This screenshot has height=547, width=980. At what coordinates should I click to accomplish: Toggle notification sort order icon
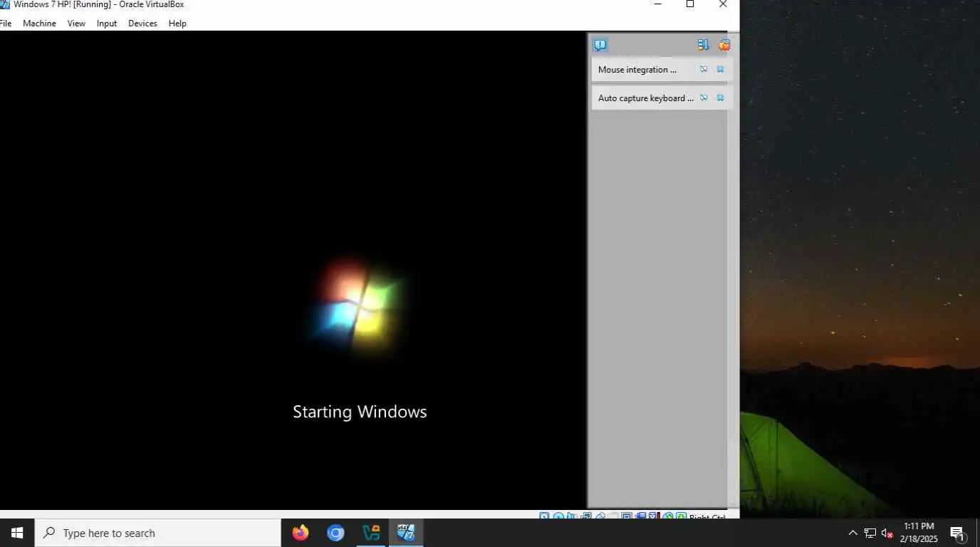pyautogui.click(x=703, y=45)
